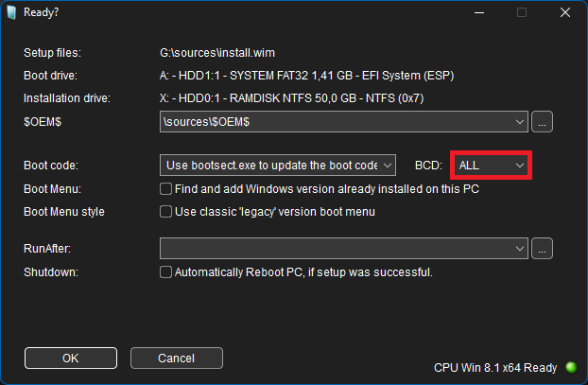Click the Boot drive A: info text
Image resolution: width=588 pixels, height=385 pixels.
tap(306, 76)
